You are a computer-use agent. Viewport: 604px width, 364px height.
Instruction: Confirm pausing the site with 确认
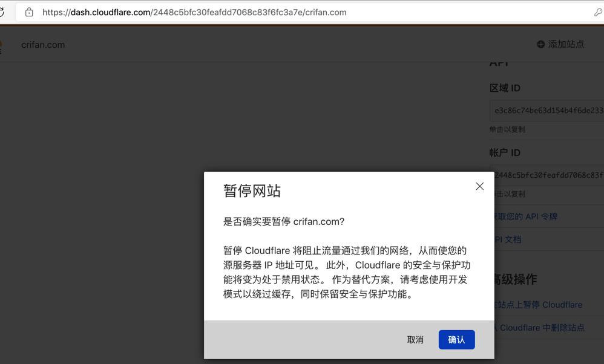click(456, 339)
